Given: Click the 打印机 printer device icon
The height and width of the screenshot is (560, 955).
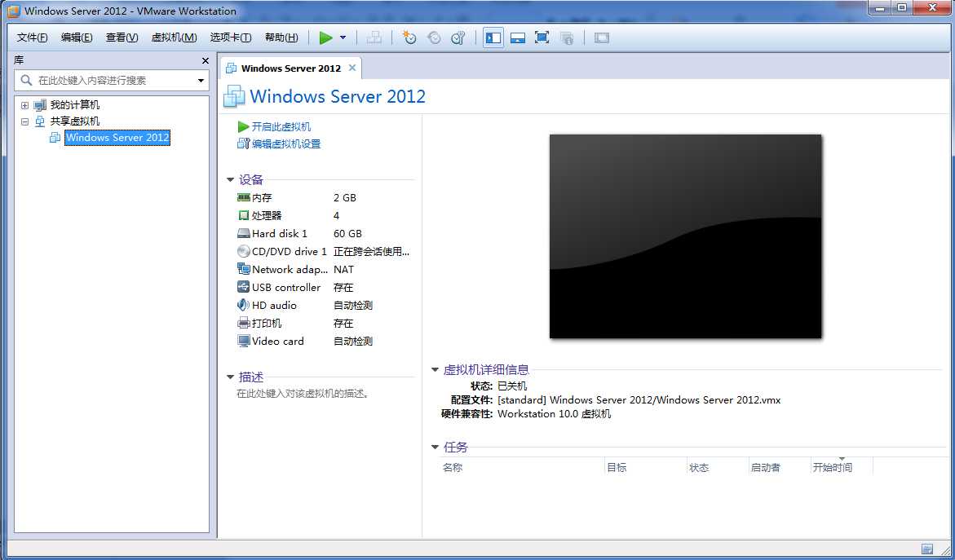Looking at the screenshot, I should (x=244, y=324).
